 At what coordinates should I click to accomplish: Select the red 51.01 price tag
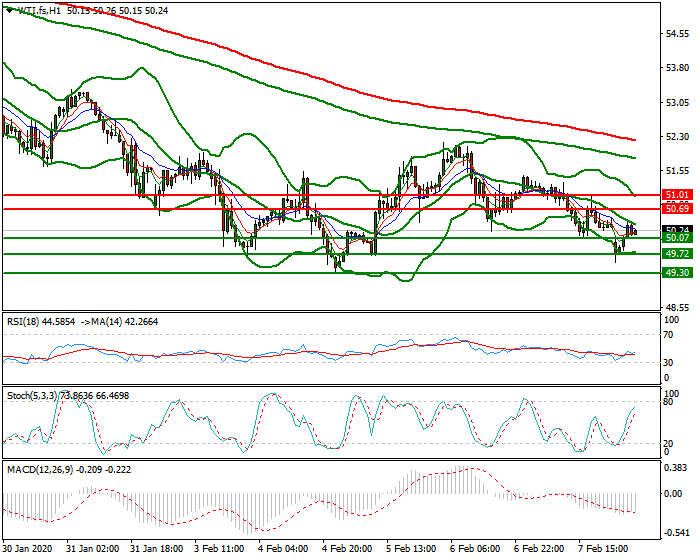tap(677, 194)
